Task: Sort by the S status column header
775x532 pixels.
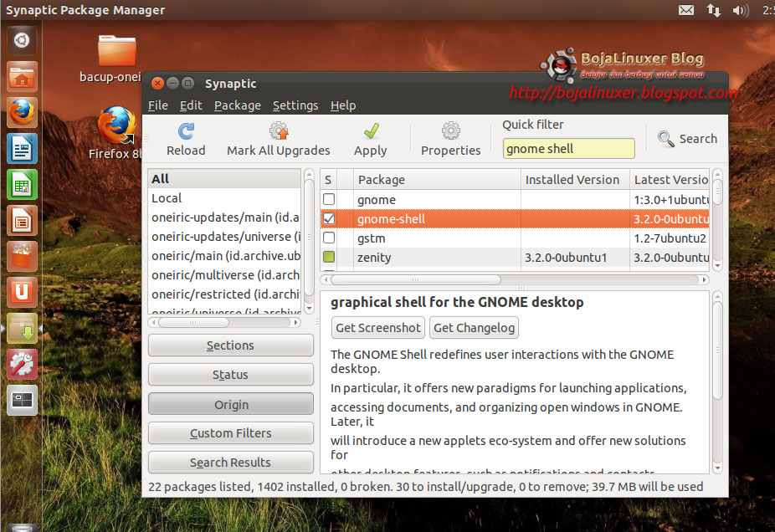Action: pos(328,179)
